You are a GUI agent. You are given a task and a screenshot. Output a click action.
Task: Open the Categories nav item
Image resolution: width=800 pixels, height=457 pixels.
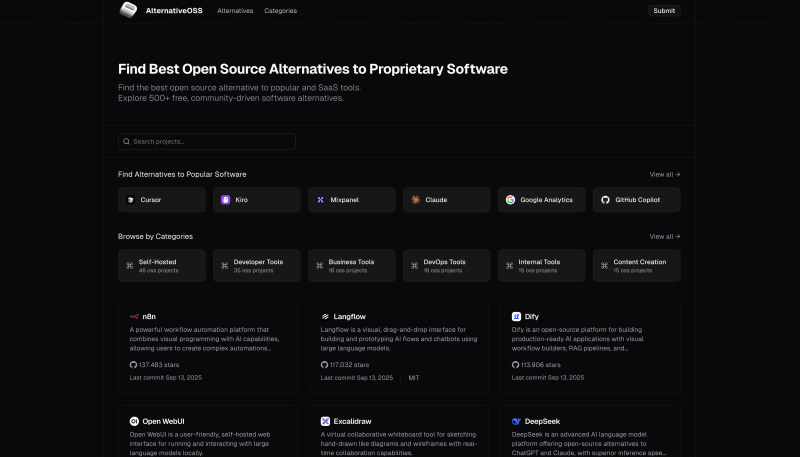point(281,11)
